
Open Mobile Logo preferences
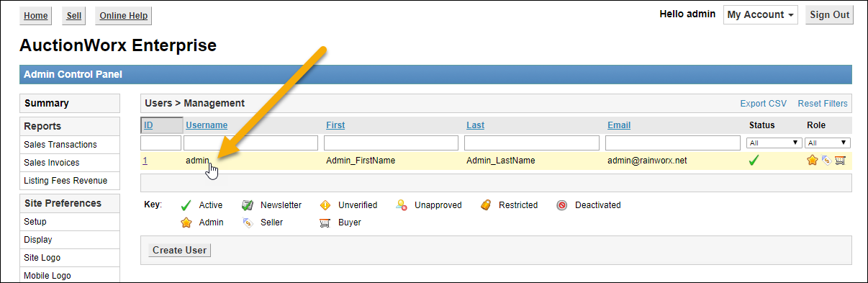70,275
